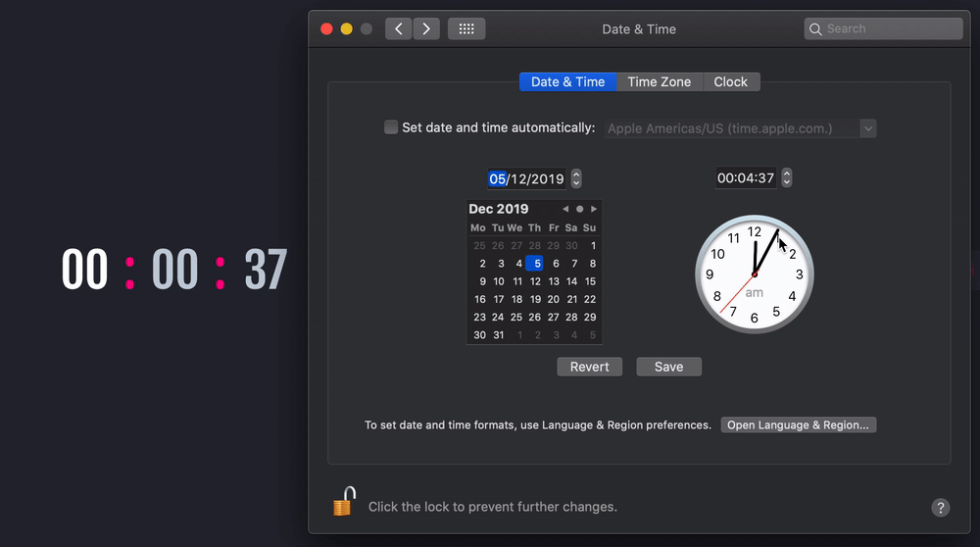The image size is (980, 547).
Task: Select the highlighted day 05 in date field
Action: [498, 179]
